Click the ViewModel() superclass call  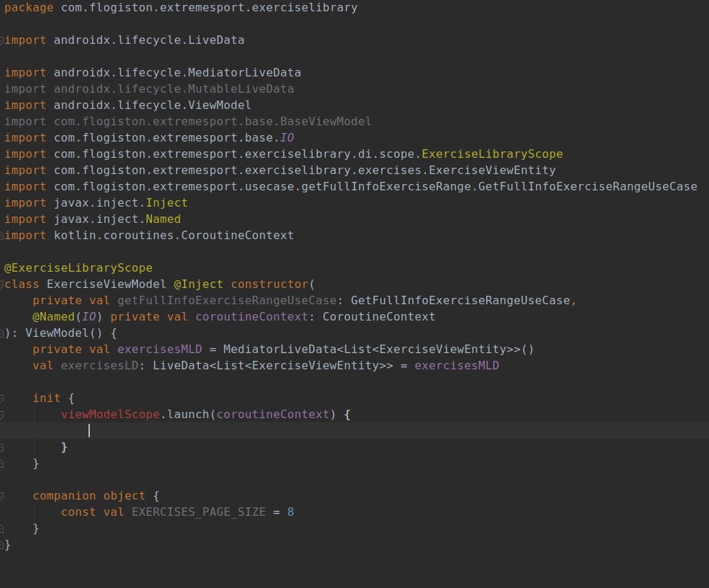64,333
